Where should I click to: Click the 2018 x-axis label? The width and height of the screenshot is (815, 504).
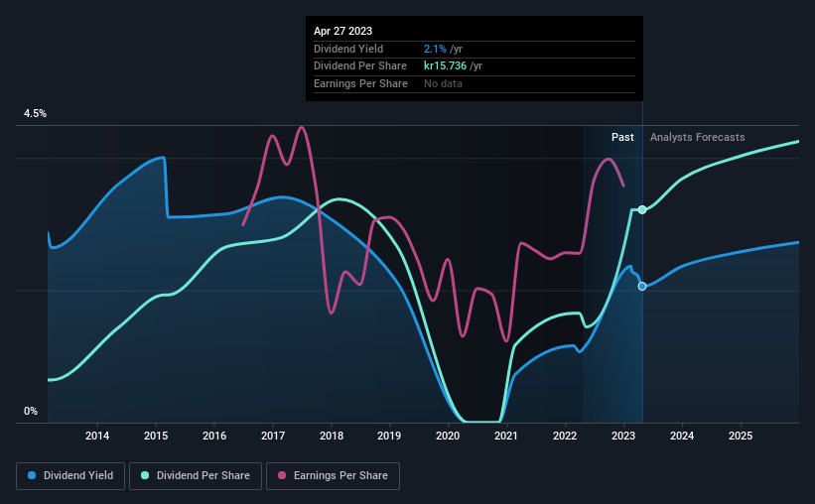tap(332, 436)
